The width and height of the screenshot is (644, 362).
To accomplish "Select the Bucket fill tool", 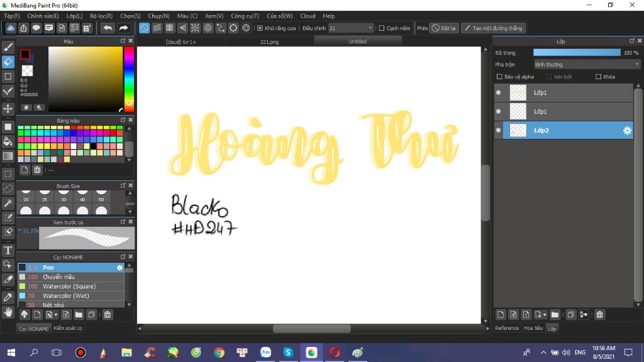I will click(x=8, y=141).
